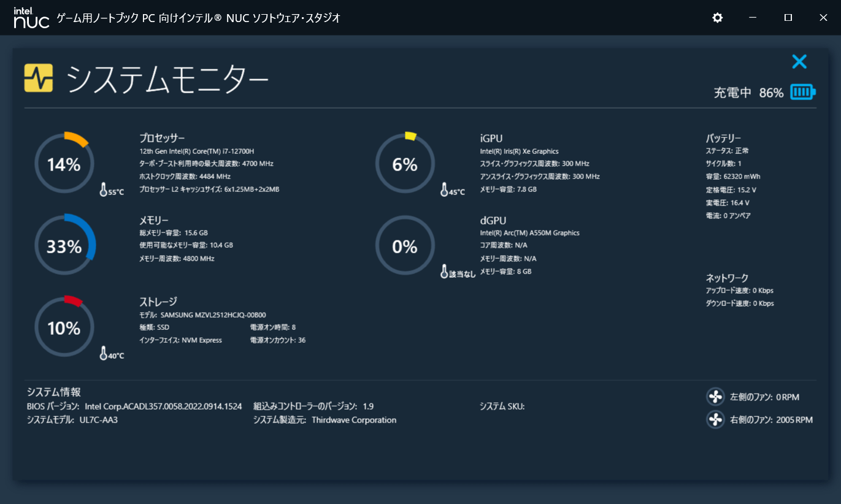Click the BIOS バージョン value text
The width and height of the screenshot is (841, 504).
coord(163,406)
